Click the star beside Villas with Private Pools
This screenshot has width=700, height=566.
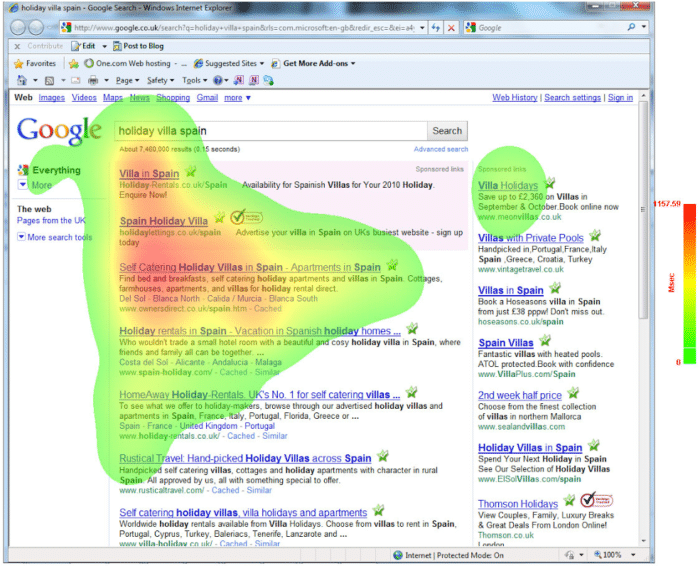click(x=595, y=235)
